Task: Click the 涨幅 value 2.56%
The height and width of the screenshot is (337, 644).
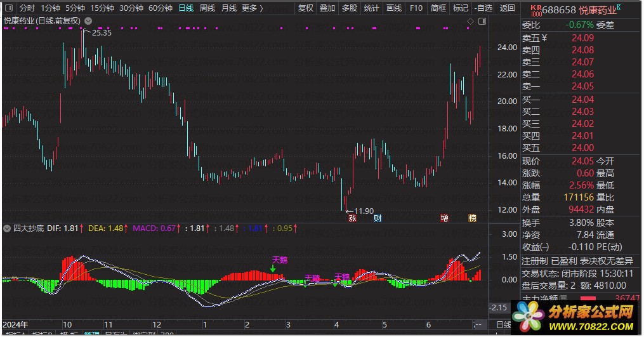Action: coord(582,185)
